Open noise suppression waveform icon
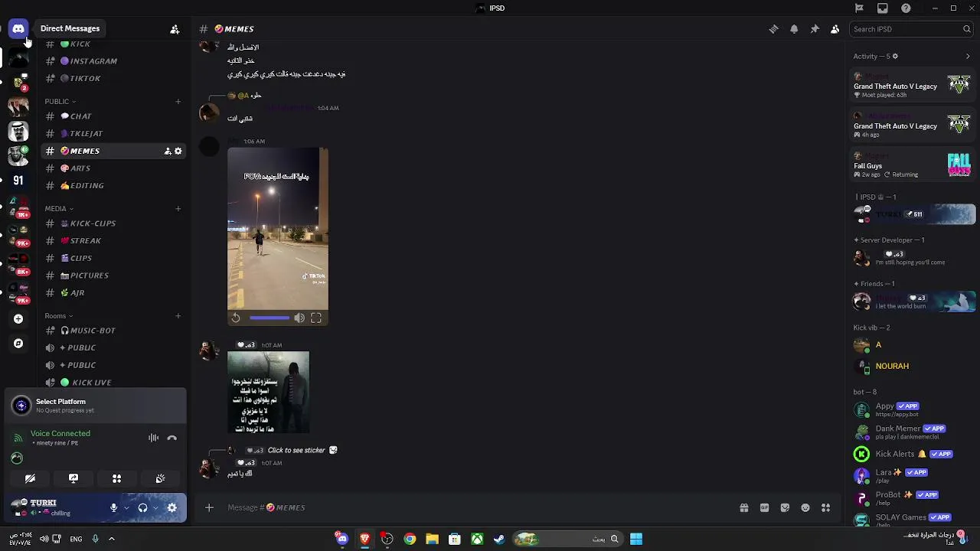 click(x=153, y=438)
